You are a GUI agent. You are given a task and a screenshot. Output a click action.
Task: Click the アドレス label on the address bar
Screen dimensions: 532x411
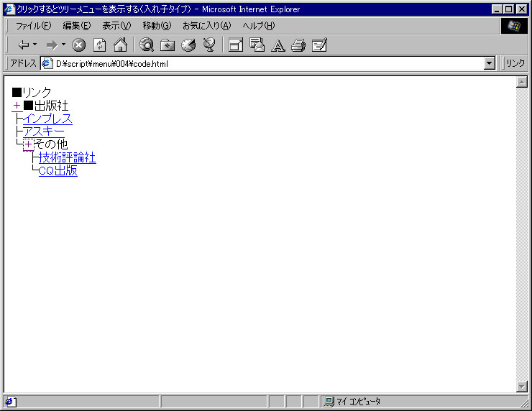pyautogui.click(x=23, y=63)
